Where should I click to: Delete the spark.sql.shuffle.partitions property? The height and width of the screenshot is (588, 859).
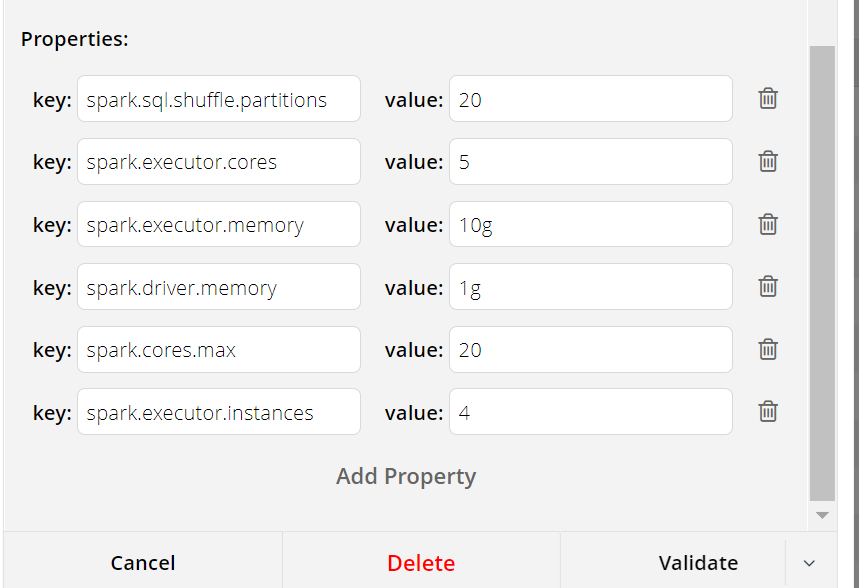(x=767, y=98)
